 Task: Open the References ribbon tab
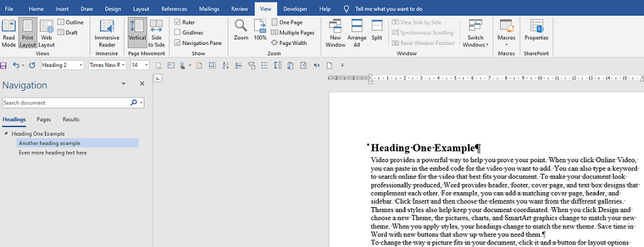(174, 9)
